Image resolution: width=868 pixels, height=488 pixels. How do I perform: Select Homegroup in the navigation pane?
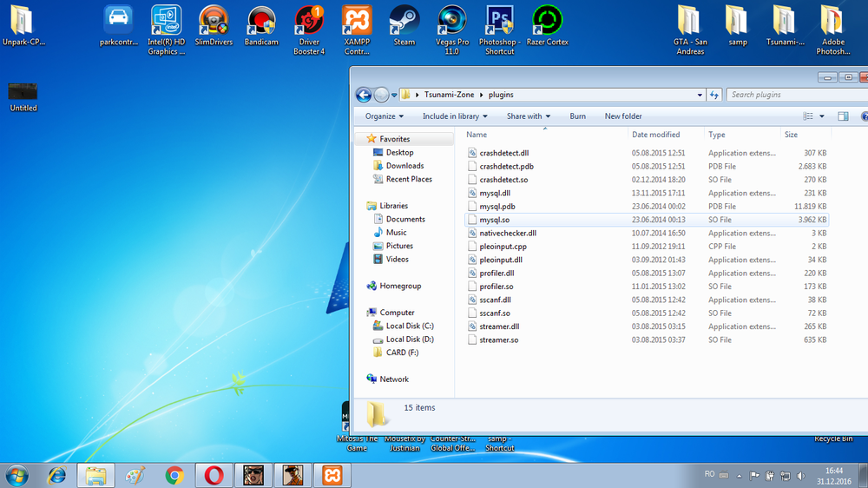[x=399, y=286]
